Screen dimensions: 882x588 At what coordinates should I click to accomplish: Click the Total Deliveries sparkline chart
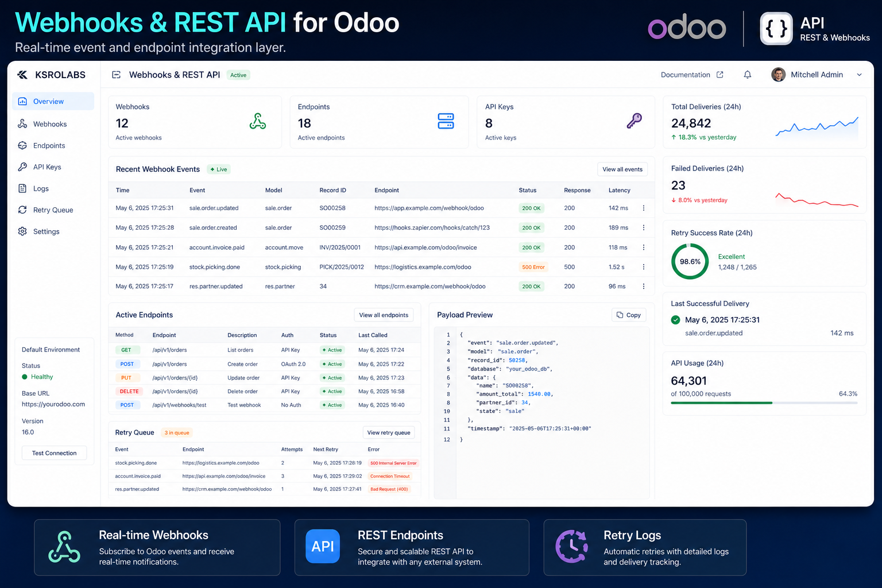click(x=817, y=127)
